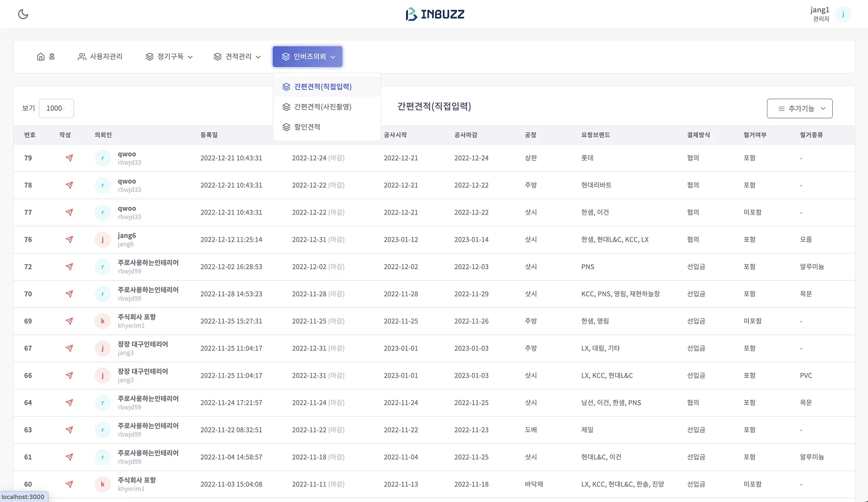The height and width of the screenshot is (502, 868).
Task: Click the 공사마감 column header
Action: point(466,135)
